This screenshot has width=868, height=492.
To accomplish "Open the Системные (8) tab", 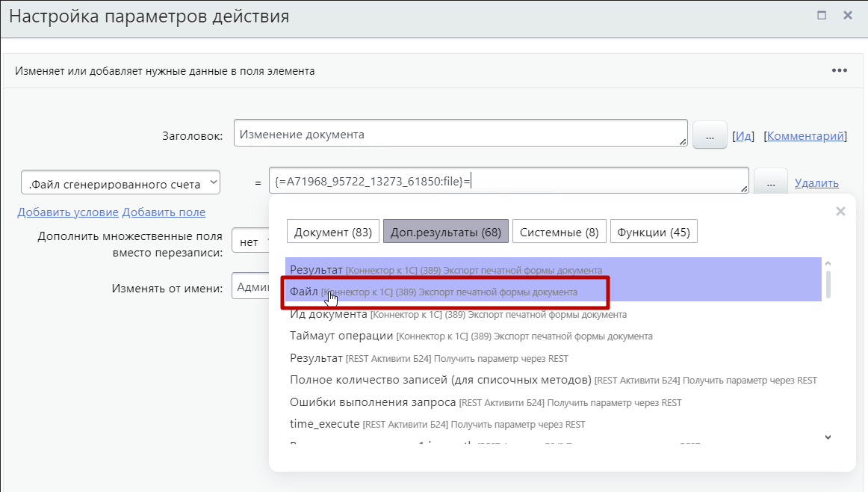I will [x=559, y=232].
